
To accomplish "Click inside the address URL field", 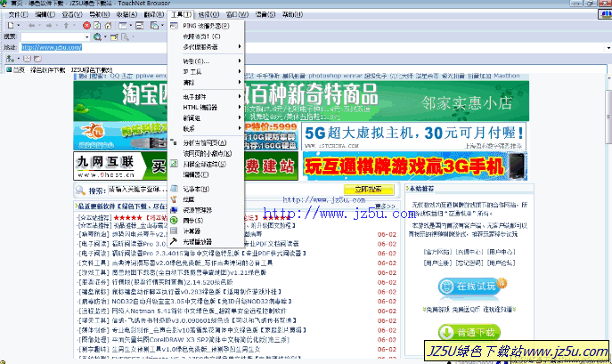I will pos(313,47).
